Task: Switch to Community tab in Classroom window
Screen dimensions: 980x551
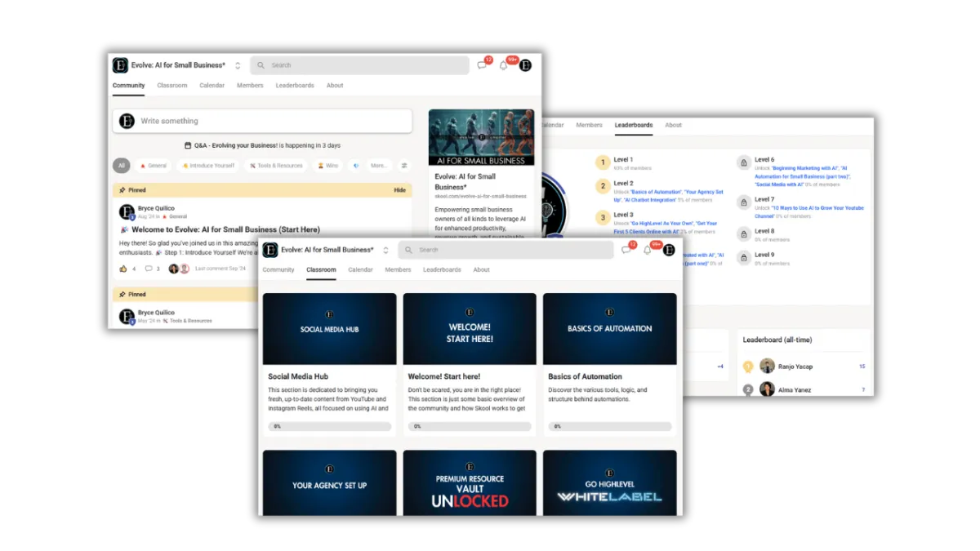Action: click(278, 270)
